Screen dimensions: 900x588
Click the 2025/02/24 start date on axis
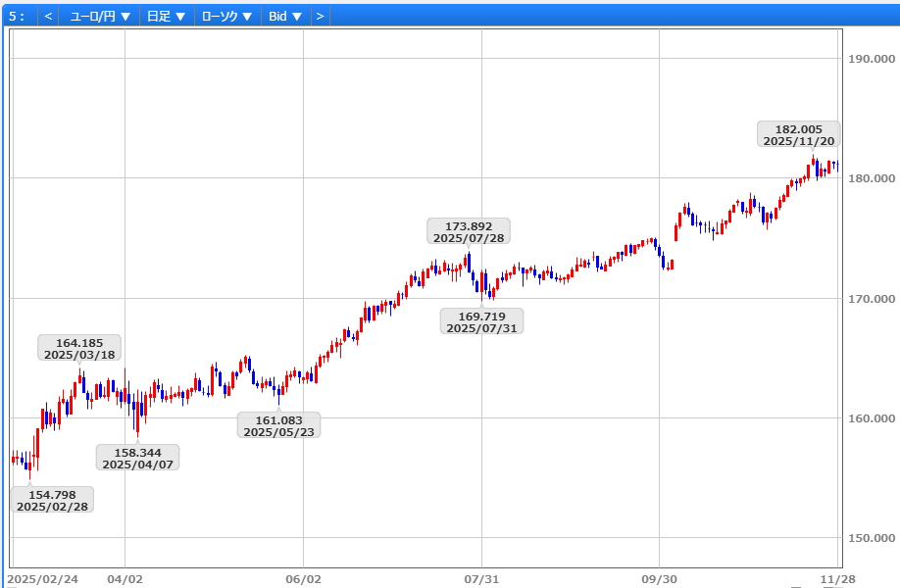point(42,579)
